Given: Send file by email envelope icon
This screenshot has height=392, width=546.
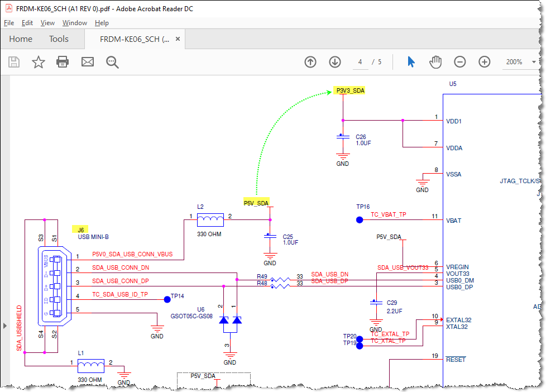Looking at the screenshot, I should (88, 62).
